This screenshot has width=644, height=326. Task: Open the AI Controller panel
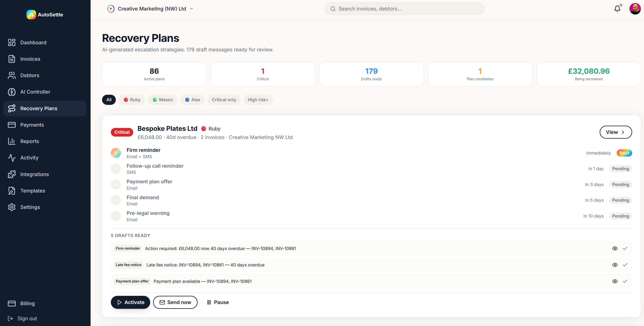pos(35,92)
